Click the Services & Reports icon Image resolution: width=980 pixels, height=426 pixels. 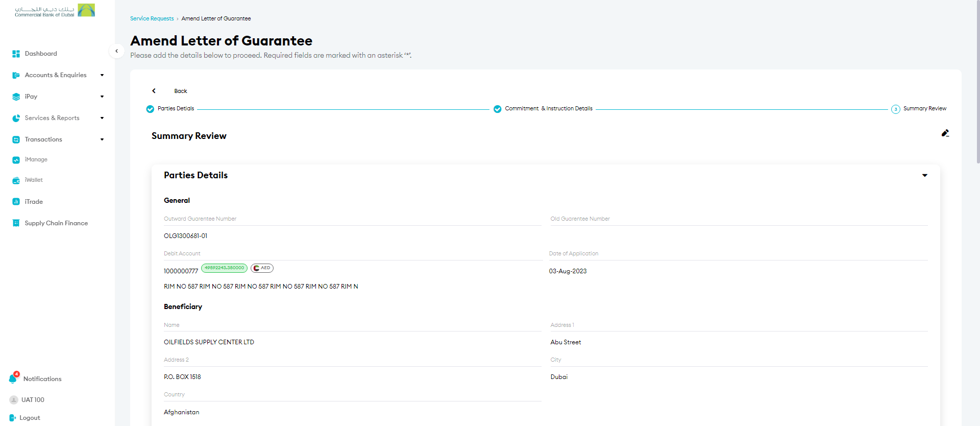click(x=16, y=118)
